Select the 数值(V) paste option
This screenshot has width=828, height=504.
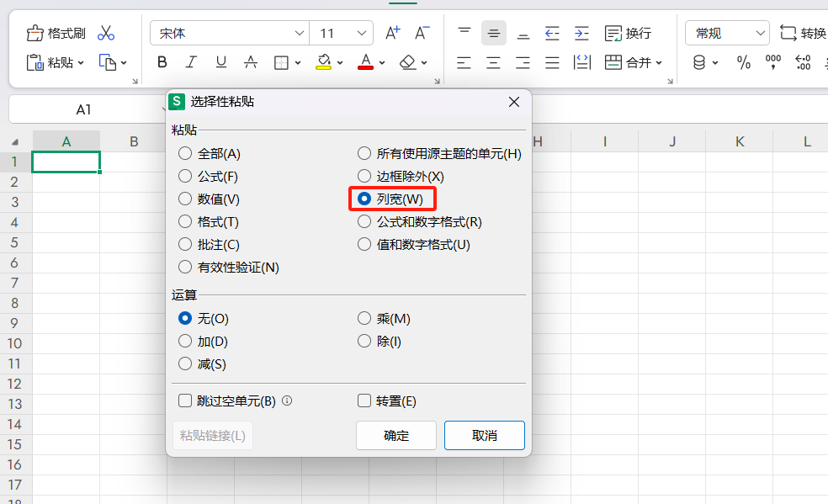click(183, 200)
